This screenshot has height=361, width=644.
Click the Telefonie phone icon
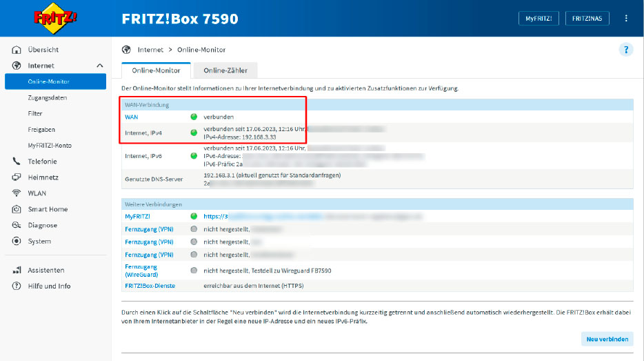pyautogui.click(x=17, y=162)
